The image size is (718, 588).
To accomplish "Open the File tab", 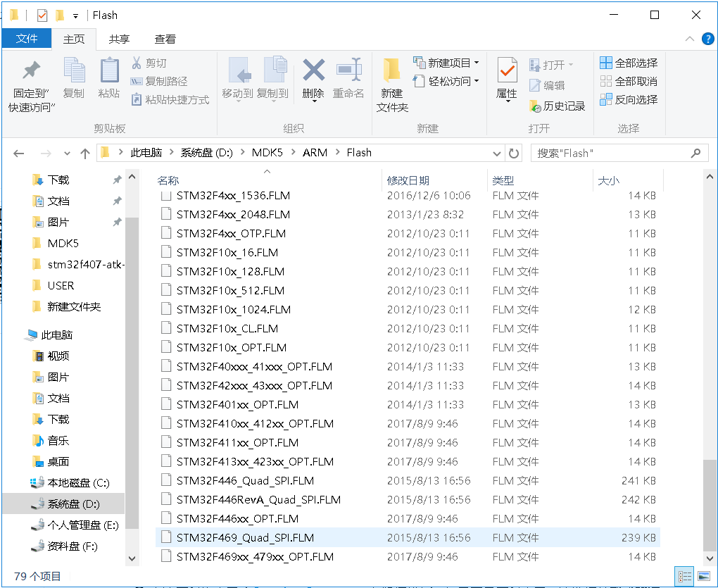I will (x=27, y=39).
